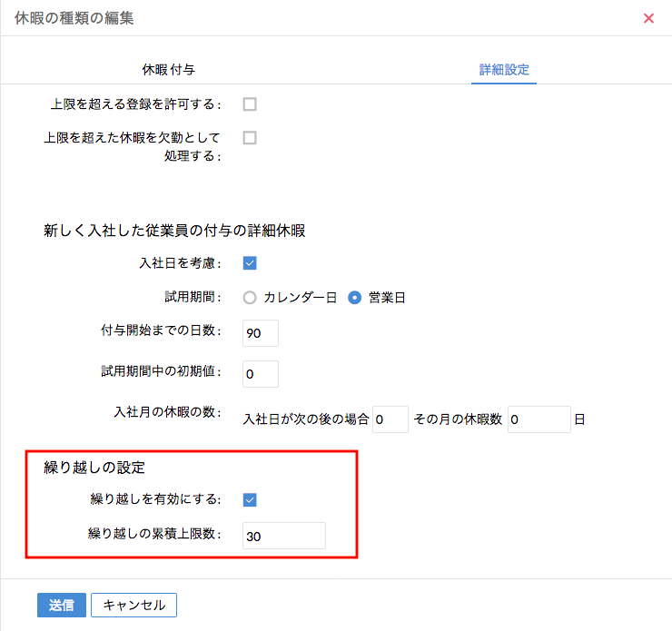Screen dimensions: 672x631
Task: Edit the その月の休暇数 field
Action: point(539,419)
